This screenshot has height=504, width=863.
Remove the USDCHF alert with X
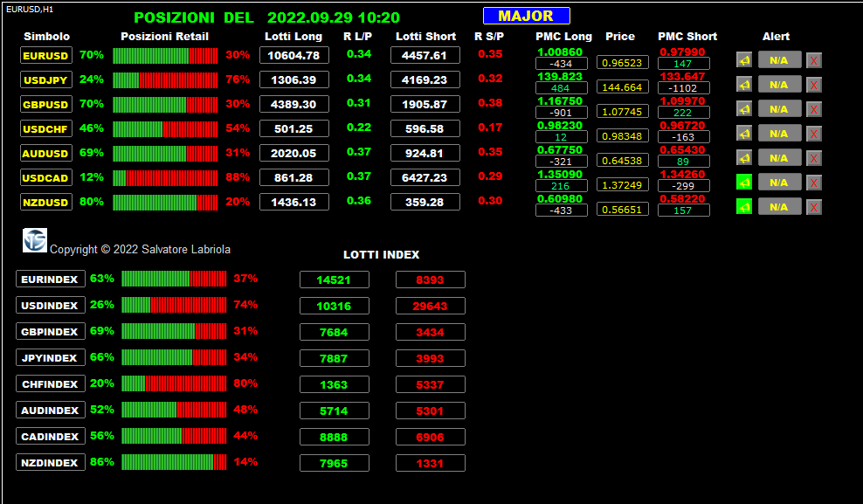pyautogui.click(x=814, y=134)
